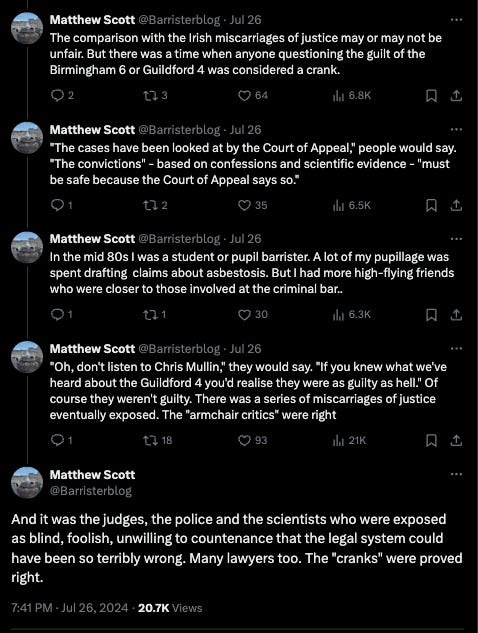Bookmark the pupil barrister tweet
The width and height of the screenshot is (478, 633).
[x=431, y=315]
